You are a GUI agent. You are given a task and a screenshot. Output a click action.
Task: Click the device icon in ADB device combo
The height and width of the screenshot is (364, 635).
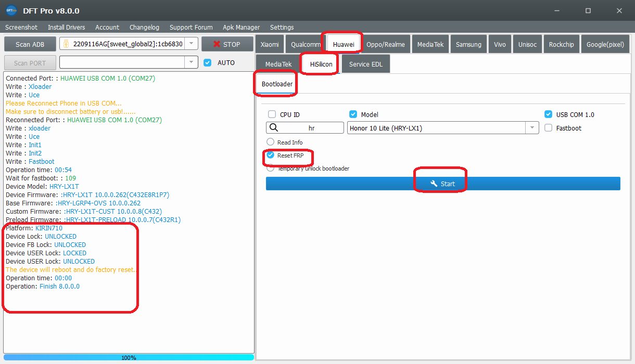(66, 44)
